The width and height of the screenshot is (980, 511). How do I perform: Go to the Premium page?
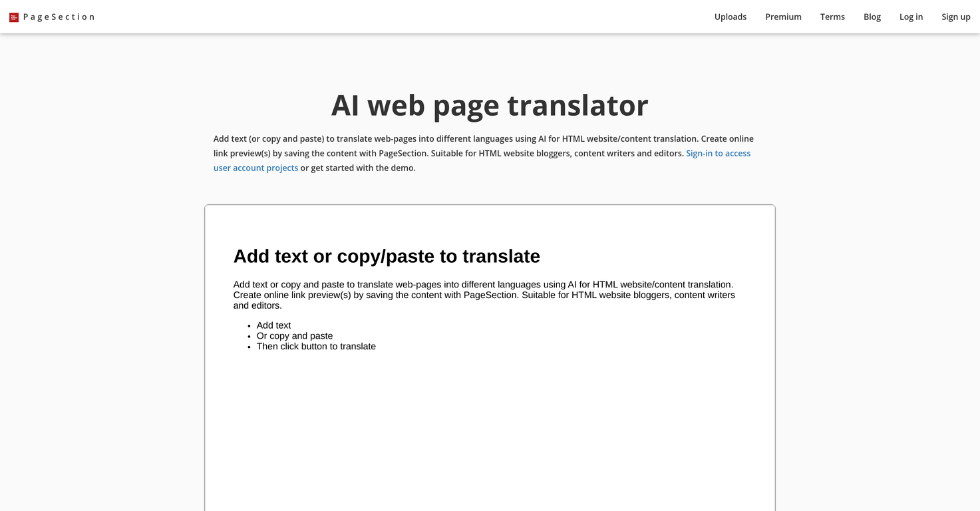(x=783, y=17)
